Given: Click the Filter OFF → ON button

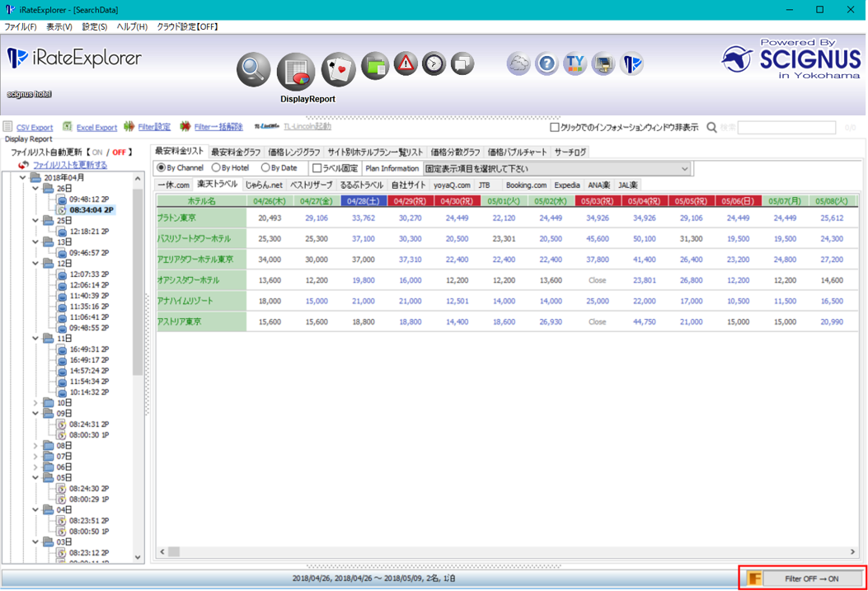Looking at the screenshot, I should click(x=811, y=579).
